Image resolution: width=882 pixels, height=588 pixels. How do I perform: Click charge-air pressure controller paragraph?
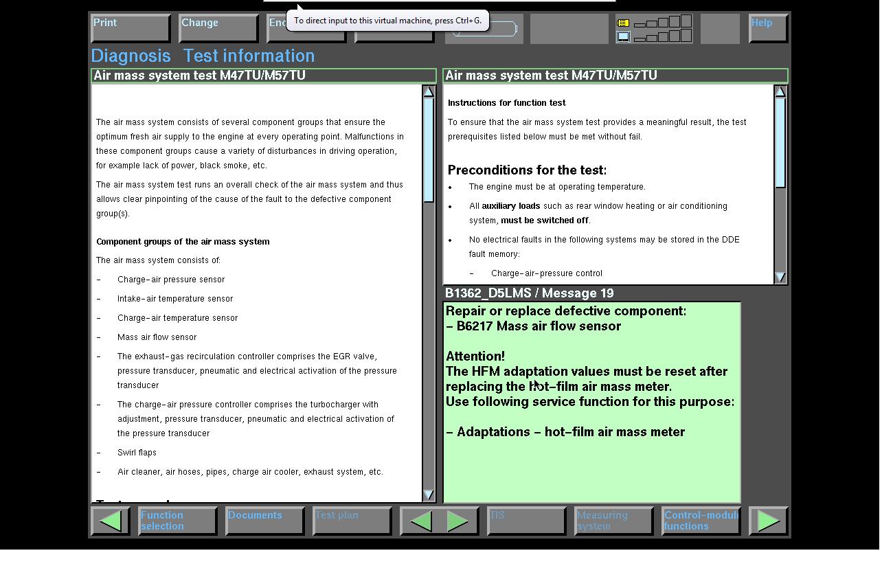(256, 419)
